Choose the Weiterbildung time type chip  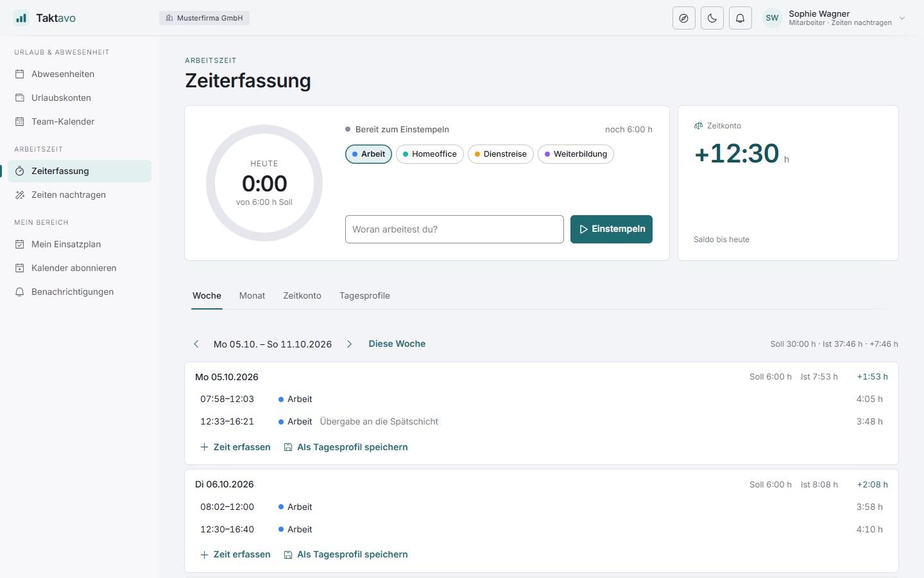[576, 154]
